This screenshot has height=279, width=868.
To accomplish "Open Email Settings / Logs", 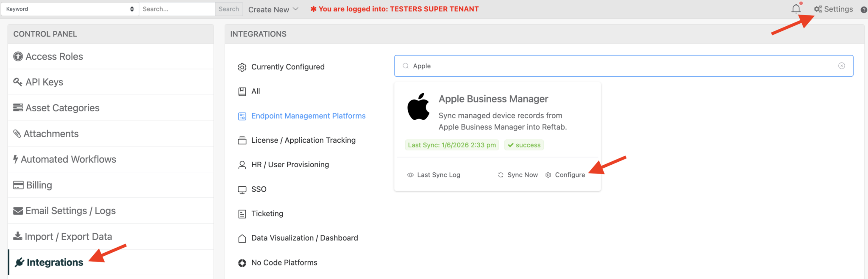I will [111, 211].
